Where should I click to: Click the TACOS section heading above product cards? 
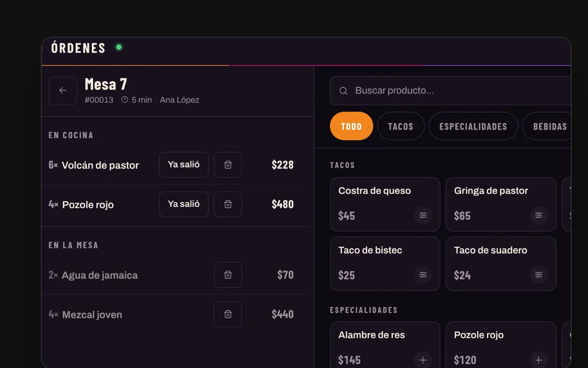click(x=342, y=165)
